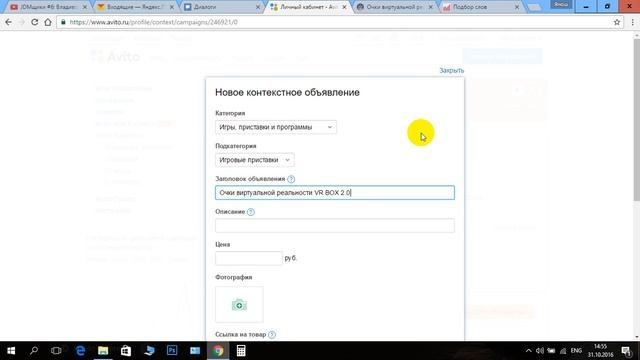The height and width of the screenshot is (360, 640).
Task: Open the notification center icon
Action: pos(626,351)
